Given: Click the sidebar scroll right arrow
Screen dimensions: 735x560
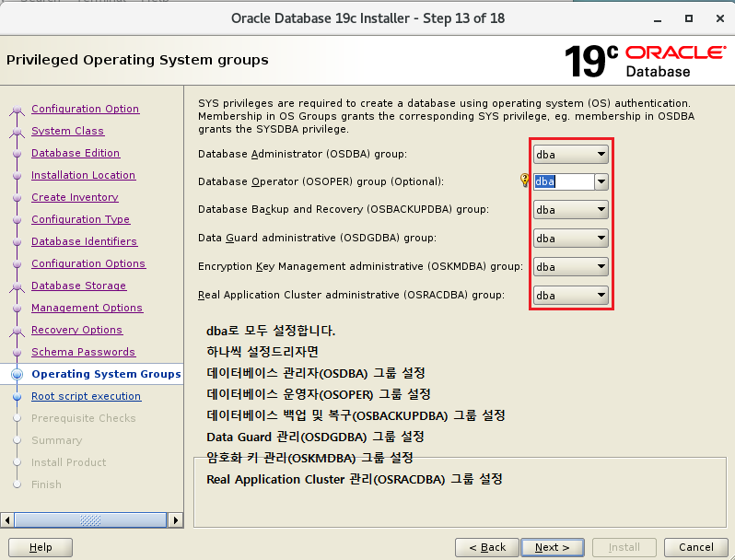Looking at the screenshot, I should point(176,520).
